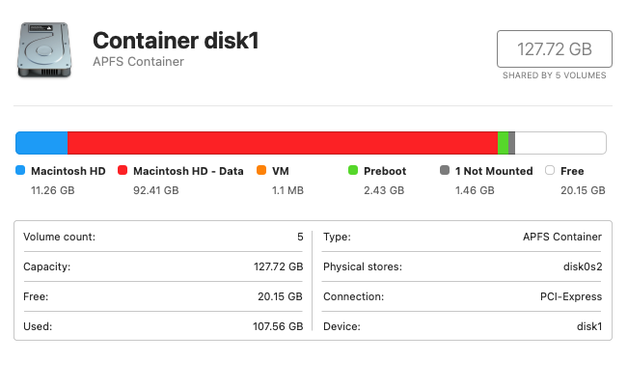Click the orange VM legend swatch
Viewport: 628px width, 367px height.
[261, 170]
